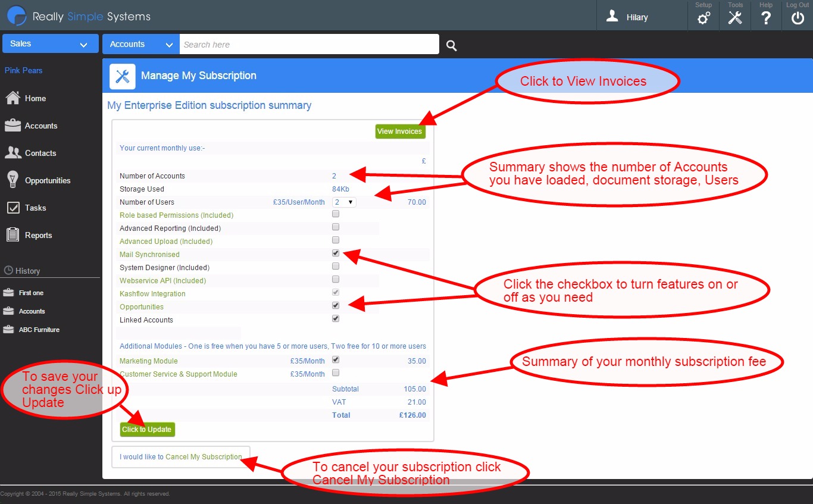Click briefcase icon beside ABC Furniture

pyautogui.click(x=8, y=330)
